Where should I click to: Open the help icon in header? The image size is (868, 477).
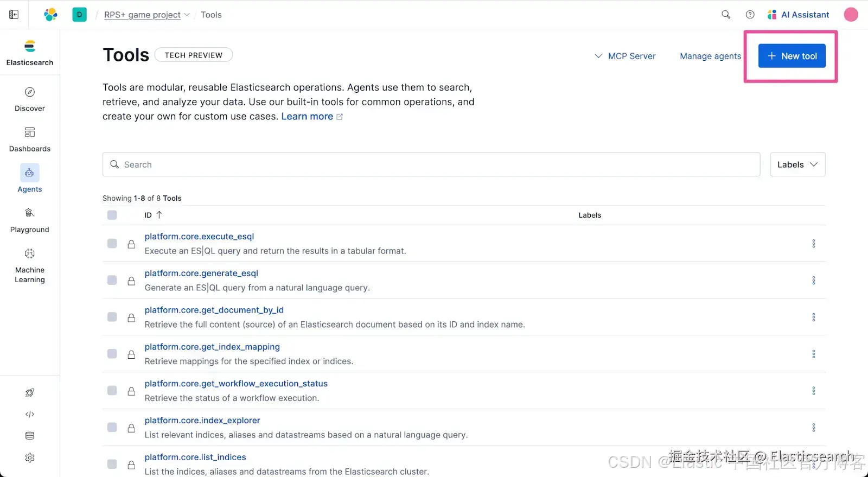[x=750, y=15]
